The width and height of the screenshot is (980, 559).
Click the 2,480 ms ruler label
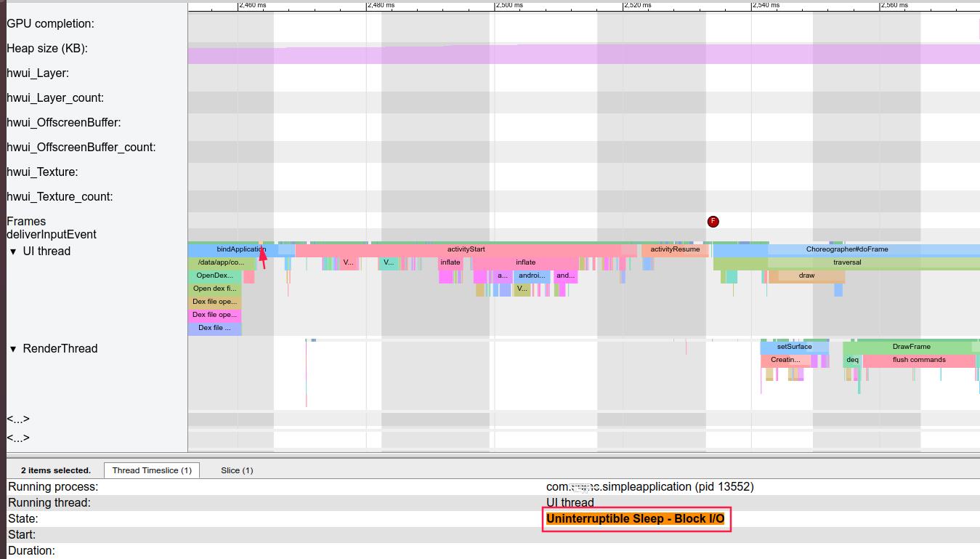click(x=381, y=5)
